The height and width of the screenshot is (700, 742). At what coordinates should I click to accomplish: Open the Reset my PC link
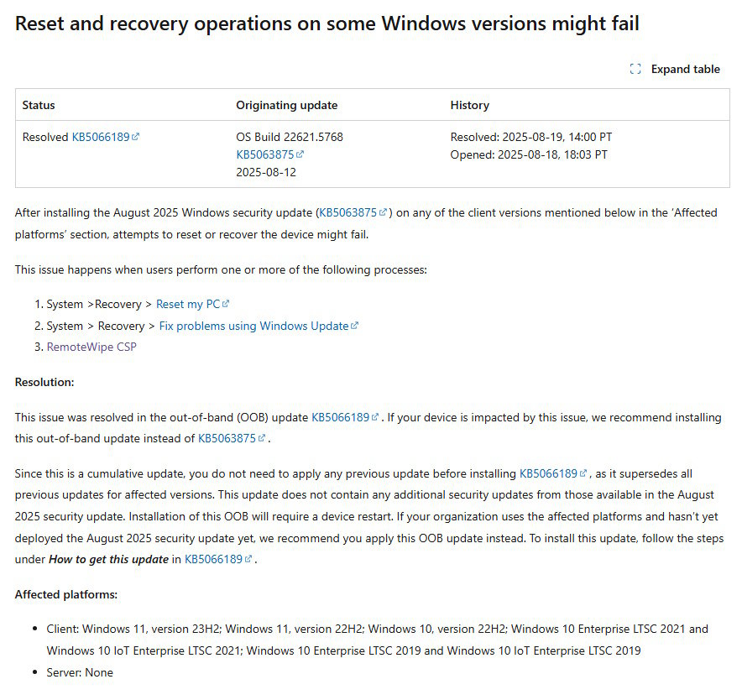[186, 303]
